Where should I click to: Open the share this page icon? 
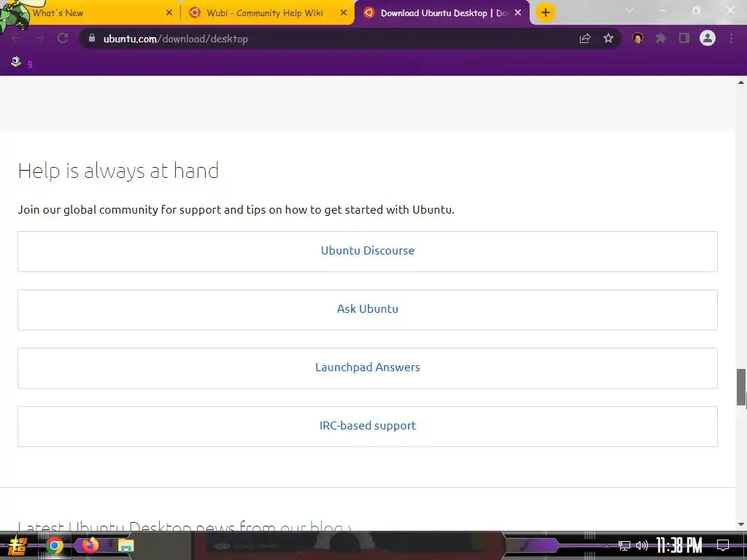(585, 39)
